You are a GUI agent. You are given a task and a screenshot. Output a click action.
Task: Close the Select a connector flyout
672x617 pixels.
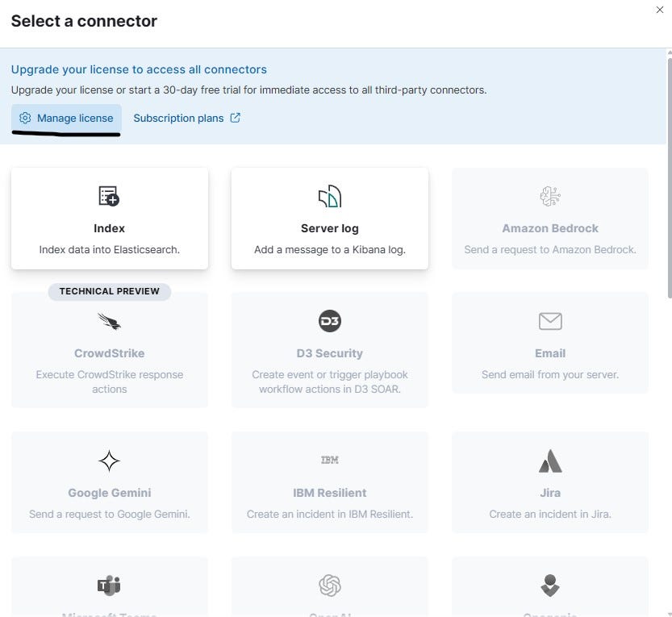coord(660,10)
